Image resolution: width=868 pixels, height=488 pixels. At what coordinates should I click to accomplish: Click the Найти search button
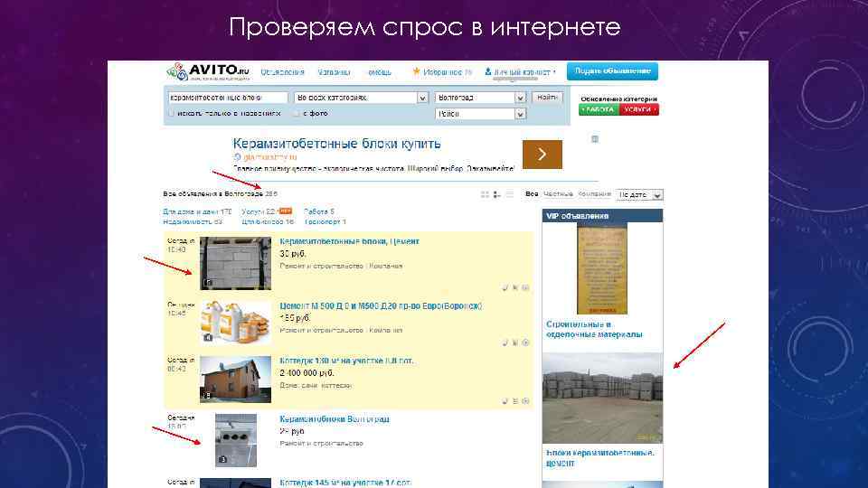[547, 98]
